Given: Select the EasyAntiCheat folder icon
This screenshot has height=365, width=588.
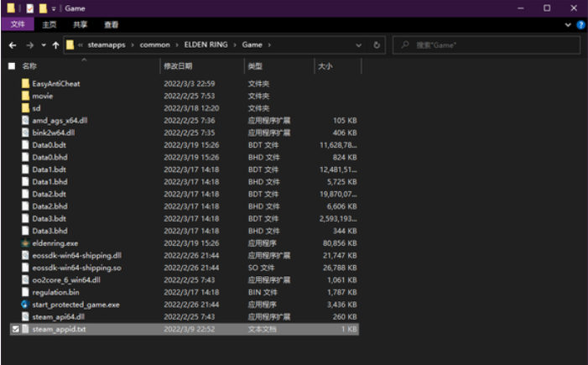Looking at the screenshot, I should click(x=25, y=84).
